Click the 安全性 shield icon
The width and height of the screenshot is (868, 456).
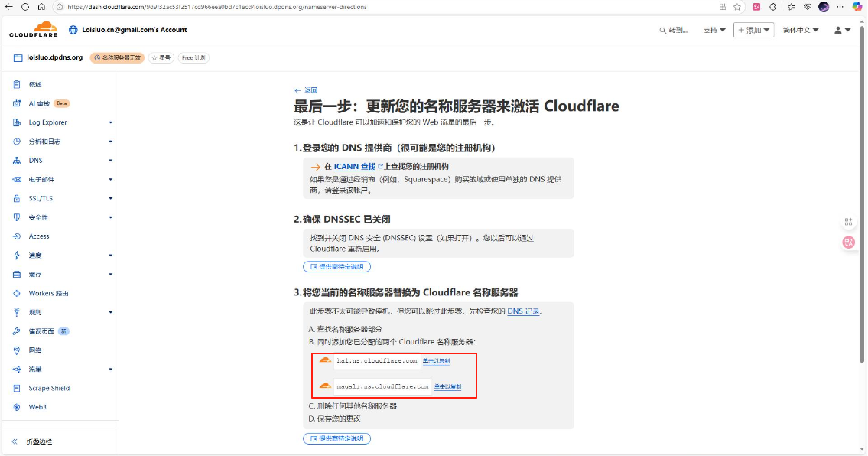(17, 217)
